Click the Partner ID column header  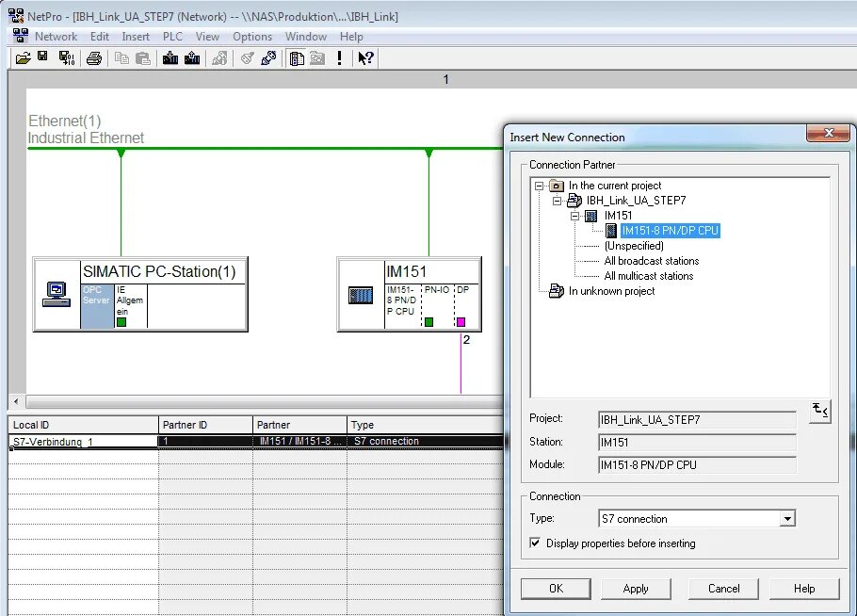click(x=205, y=425)
